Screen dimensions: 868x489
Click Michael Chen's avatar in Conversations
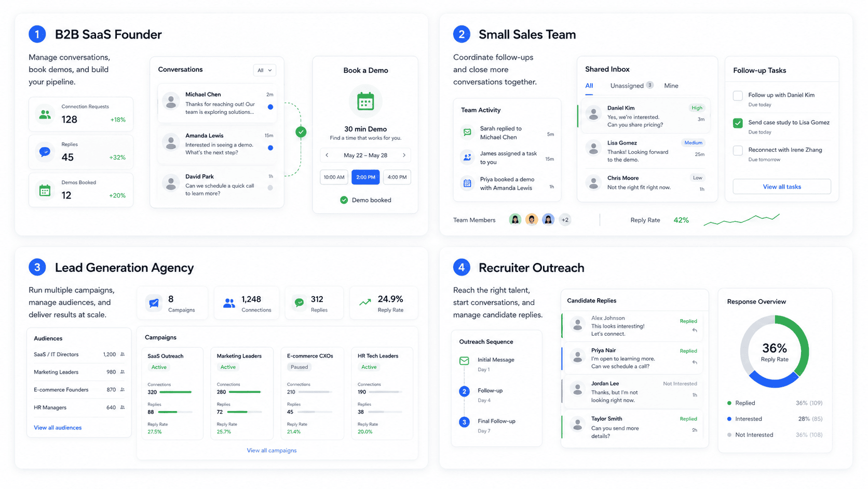(171, 101)
